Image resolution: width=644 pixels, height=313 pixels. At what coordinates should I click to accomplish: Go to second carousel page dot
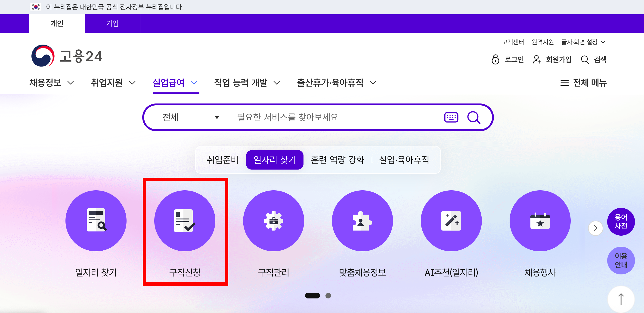click(328, 295)
